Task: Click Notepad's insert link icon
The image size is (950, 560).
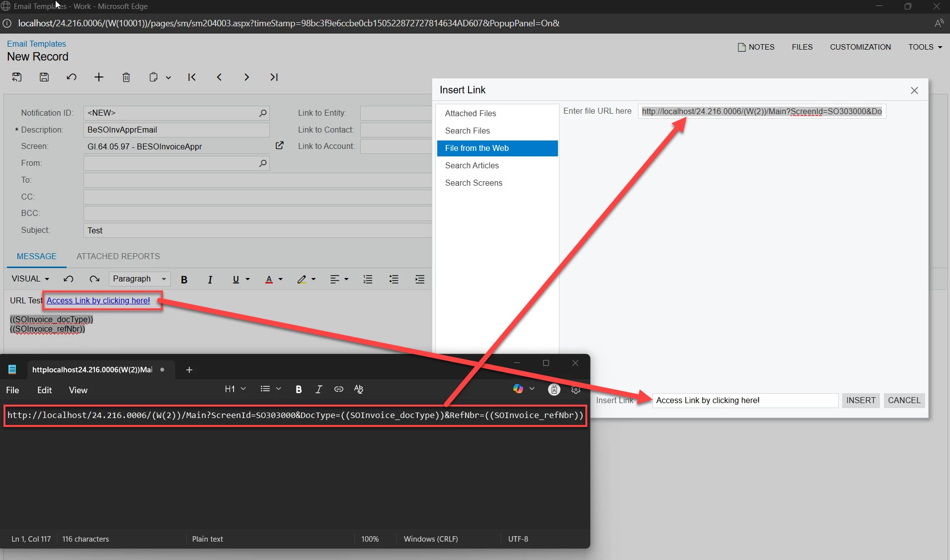Action: point(339,389)
